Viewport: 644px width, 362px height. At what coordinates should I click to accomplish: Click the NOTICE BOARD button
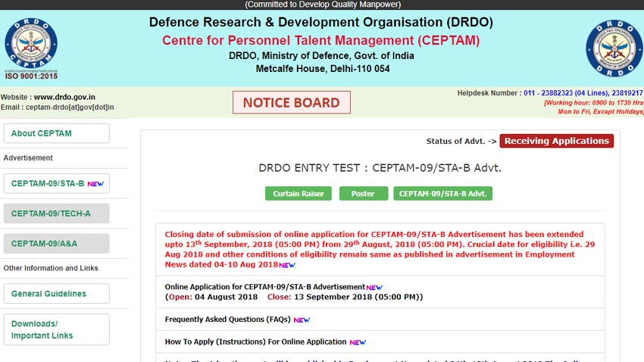[292, 102]
